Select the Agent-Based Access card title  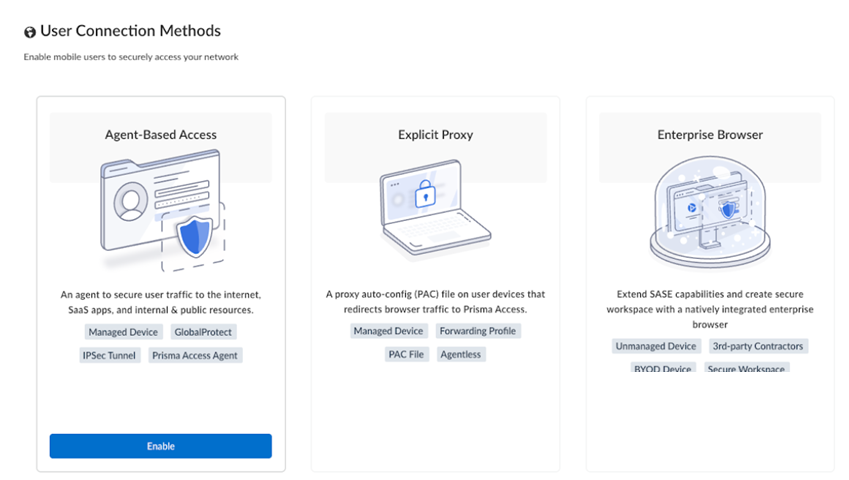161,134
